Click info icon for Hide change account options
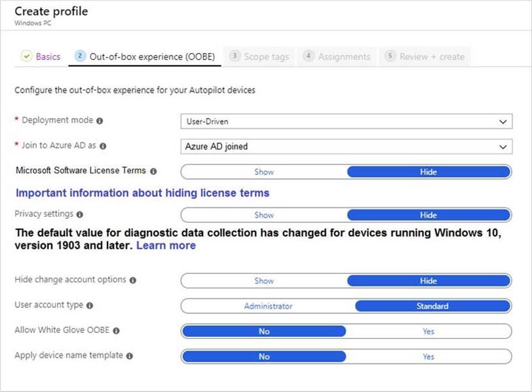The image size is (532, 392). point(133,280)
